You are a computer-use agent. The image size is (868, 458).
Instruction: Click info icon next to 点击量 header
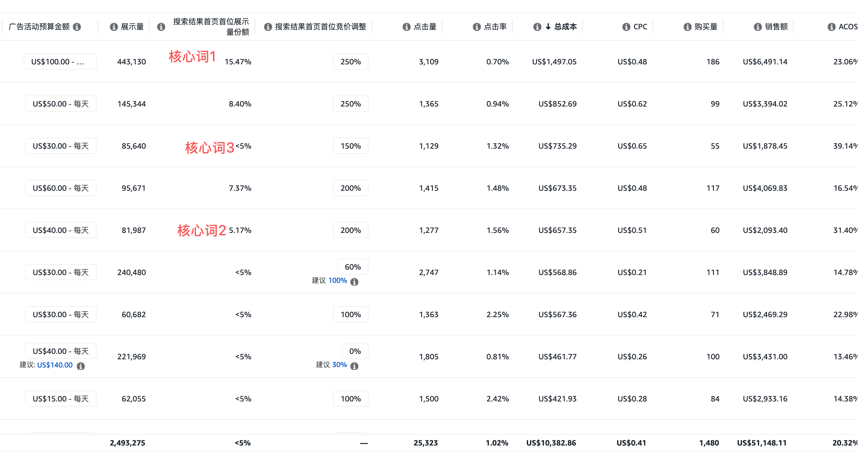(406, 27)
